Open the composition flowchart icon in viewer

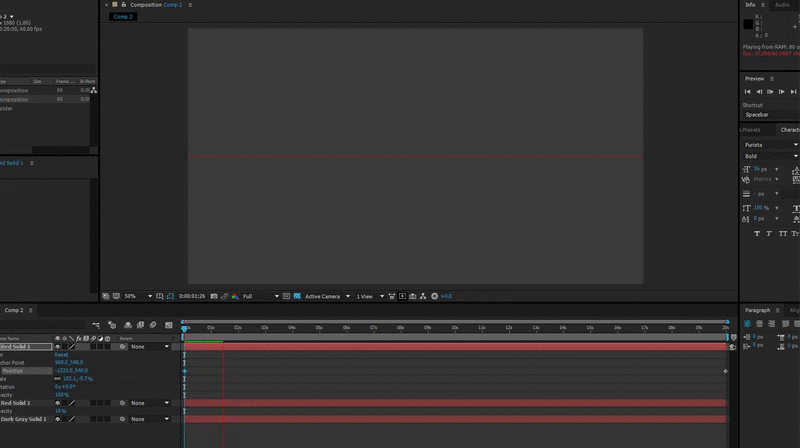pos(423,296)
